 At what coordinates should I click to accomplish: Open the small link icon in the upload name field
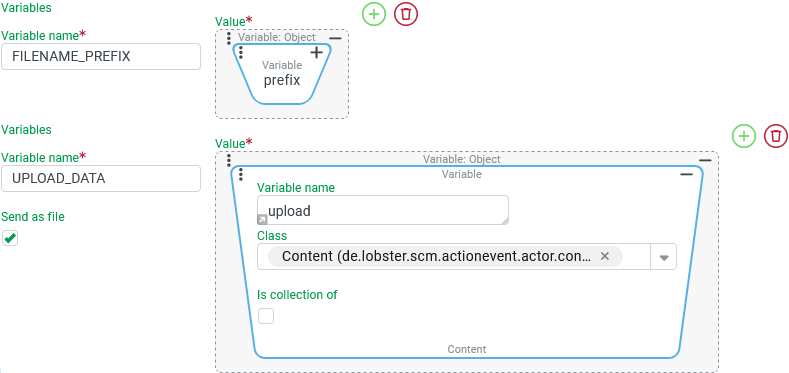263,219
